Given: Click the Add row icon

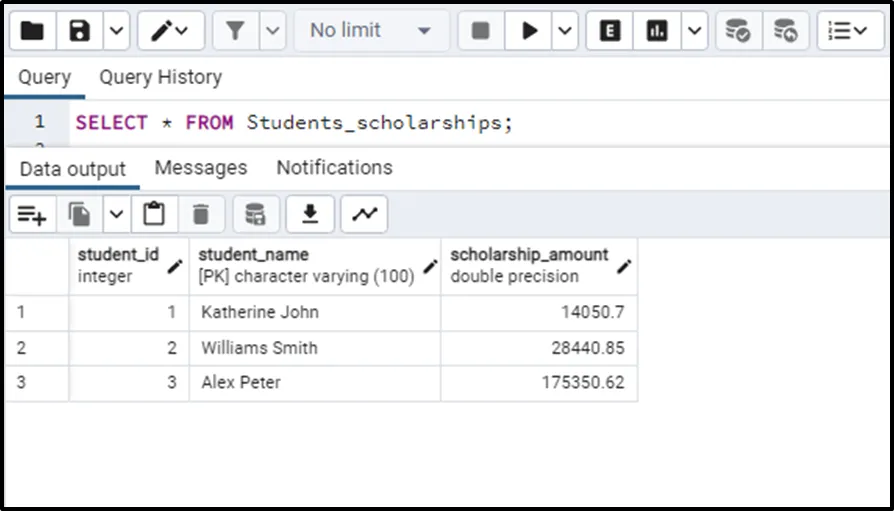Looking at the screenshot, I should [32, 214].
